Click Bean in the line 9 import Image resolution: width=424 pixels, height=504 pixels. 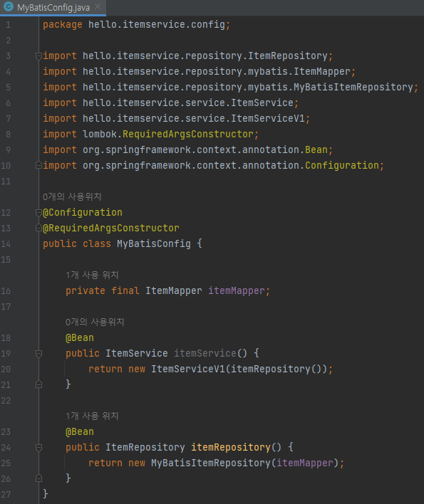coord(316,149)
